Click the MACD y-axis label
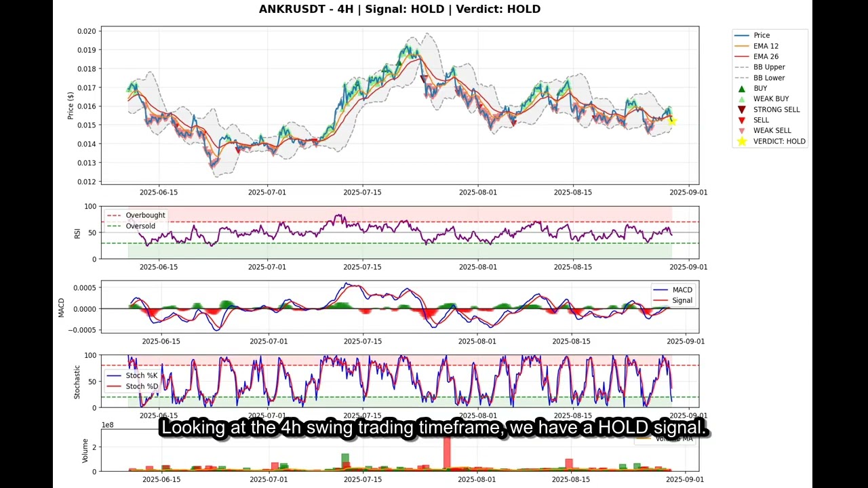The height and width of the screenshot is (488, 868). click(x=61, y=308)
